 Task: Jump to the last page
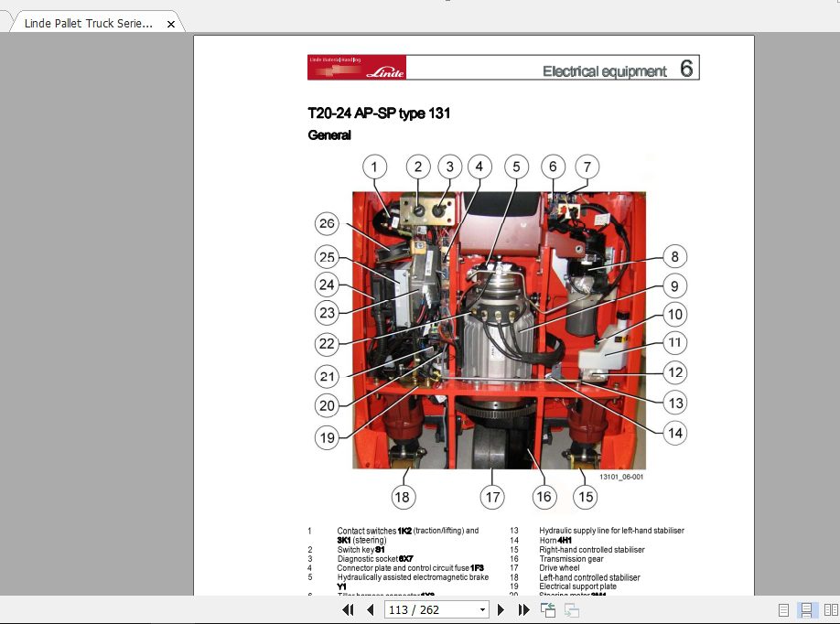(524, 609)
